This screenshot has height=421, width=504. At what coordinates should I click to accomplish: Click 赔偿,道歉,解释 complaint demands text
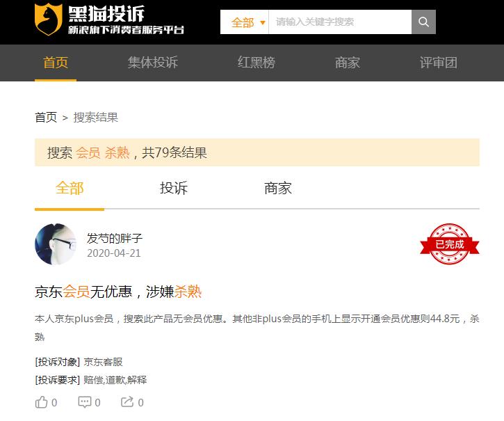[x=115, y=380]
